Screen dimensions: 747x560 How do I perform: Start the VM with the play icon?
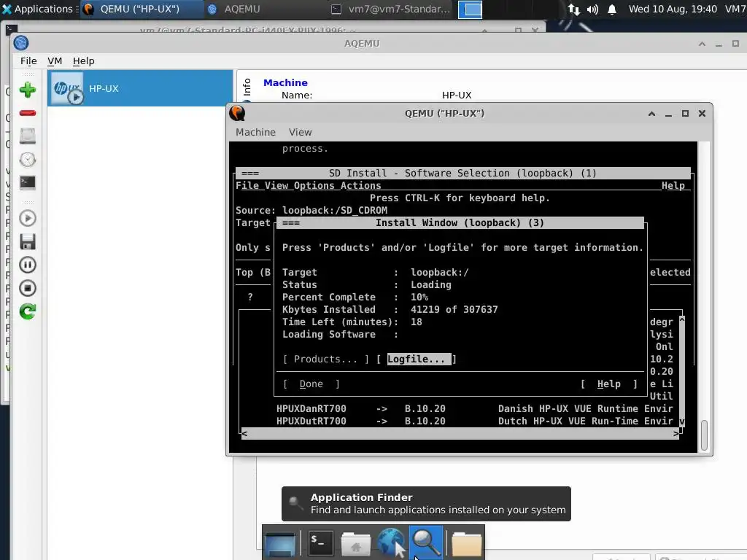28,218
